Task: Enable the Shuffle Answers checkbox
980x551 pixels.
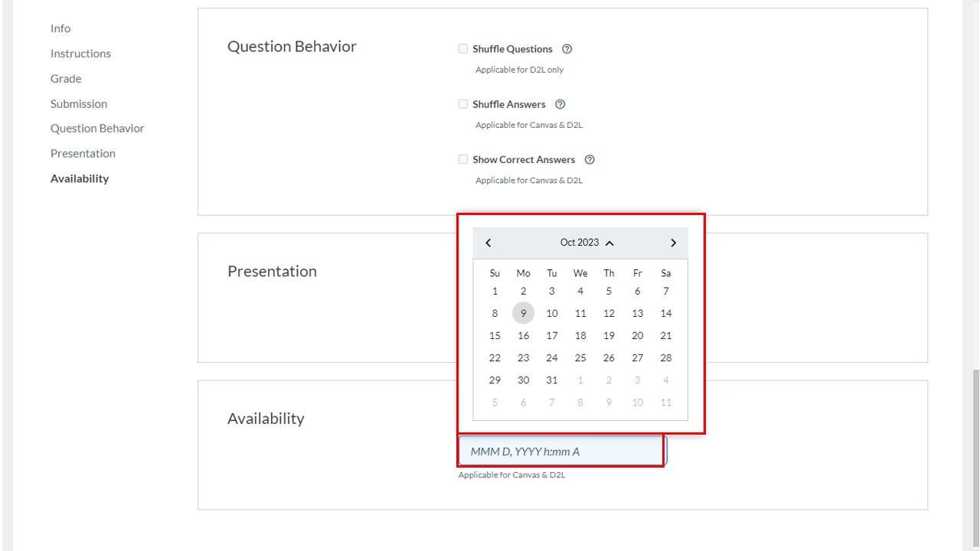Action: pyautogui.click(x=463, y=104)
